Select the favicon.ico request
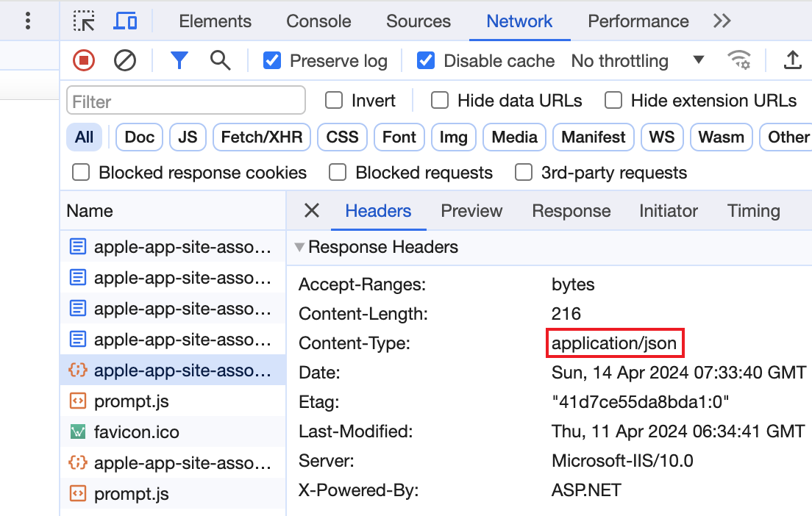 tap(173, 431)
